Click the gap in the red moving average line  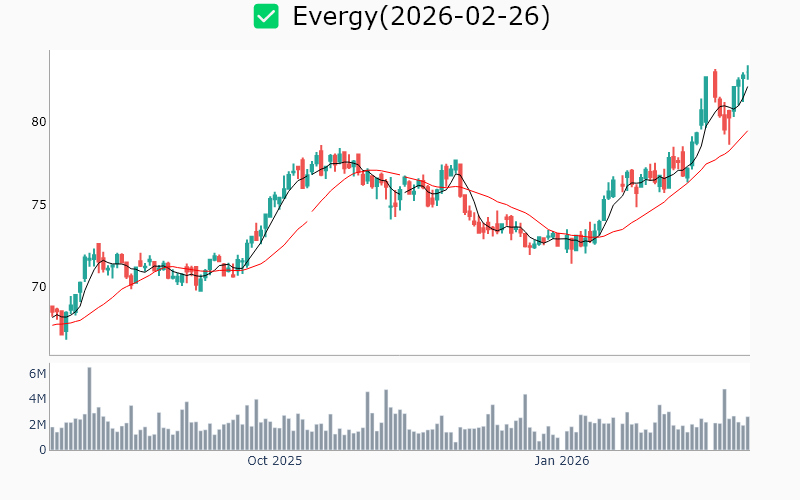click(309, 216)
